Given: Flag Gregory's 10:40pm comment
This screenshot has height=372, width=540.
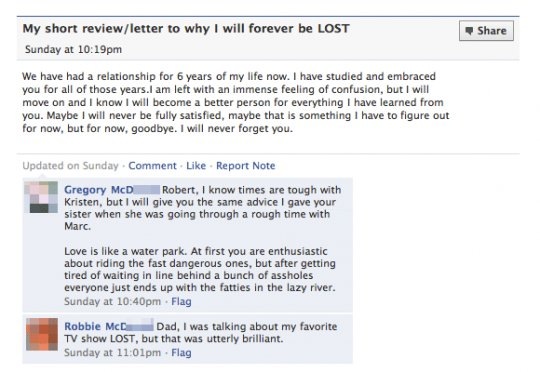Looking at the screenshot, I should 181,301.
